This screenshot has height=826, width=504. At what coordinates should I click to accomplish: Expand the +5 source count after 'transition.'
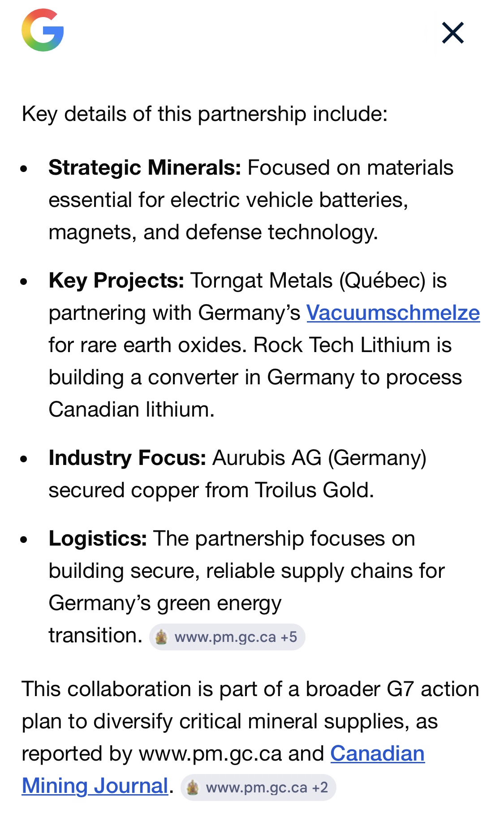[289, 637]
